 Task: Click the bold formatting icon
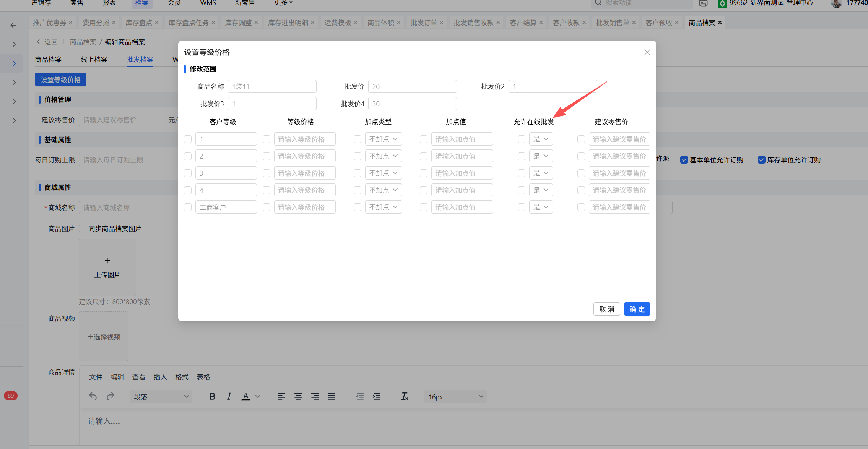212,397
